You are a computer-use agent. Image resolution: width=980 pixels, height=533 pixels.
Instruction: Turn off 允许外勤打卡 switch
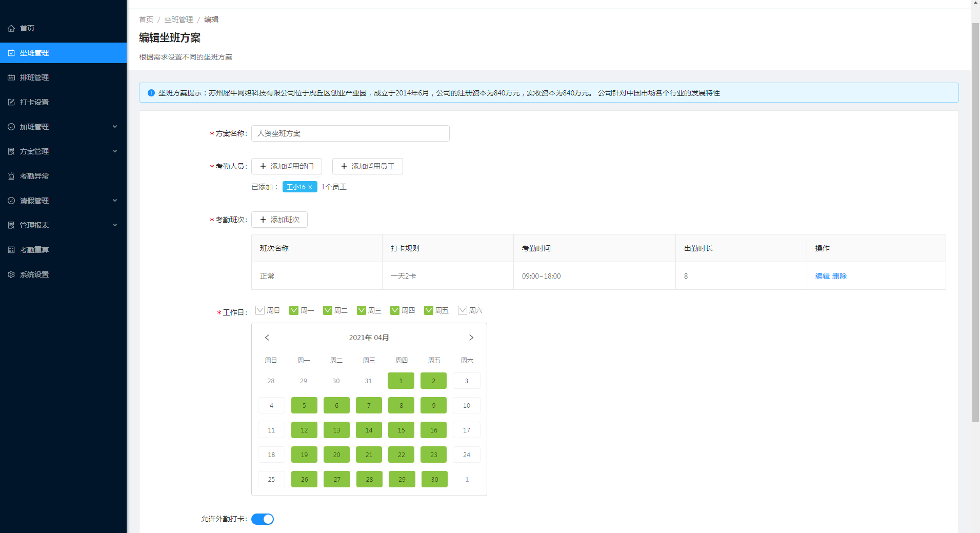[263, 519]
